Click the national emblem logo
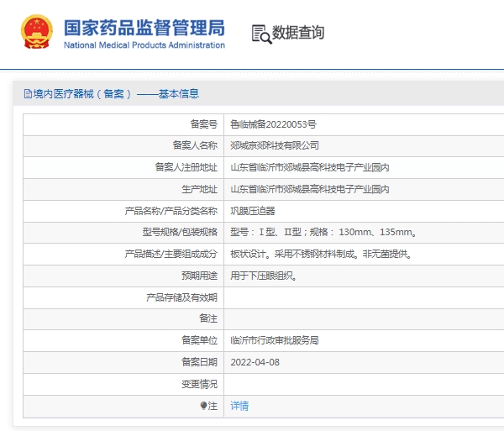This screenshot has width=504, height=431. pyautogui.click(x=37, y=31)
